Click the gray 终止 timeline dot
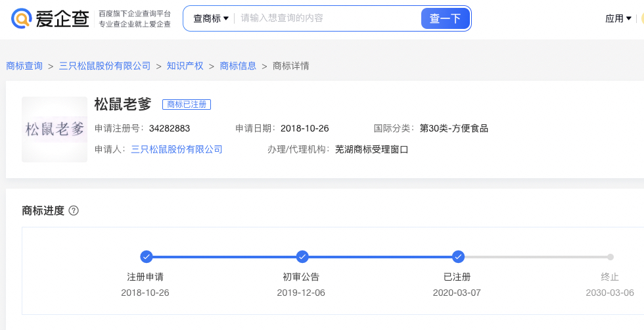644x330 pixels. (610, 257)
